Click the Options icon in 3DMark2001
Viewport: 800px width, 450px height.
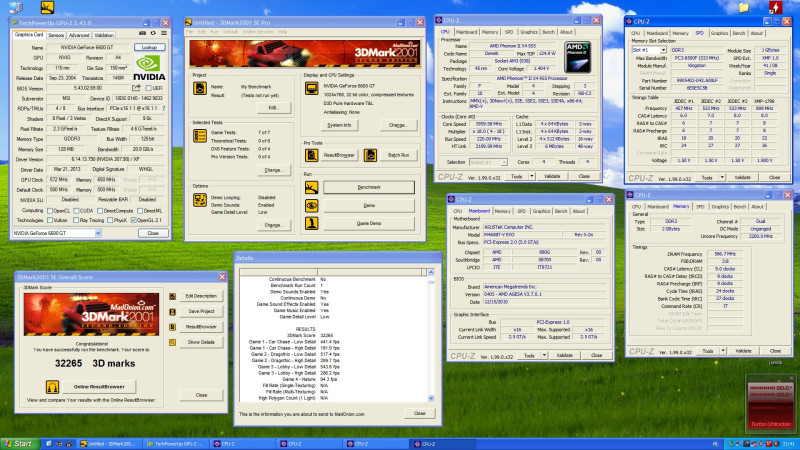pos(199,199)
